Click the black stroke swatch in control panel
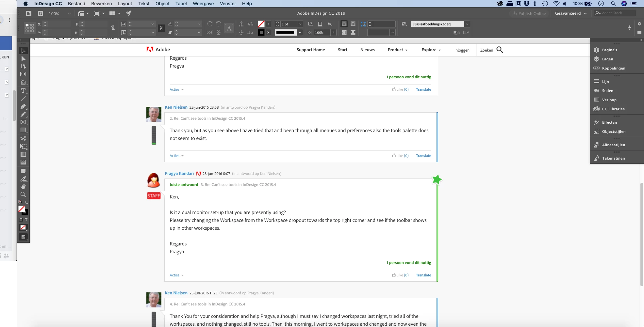644x327 pixels. (x=261, y=32)
